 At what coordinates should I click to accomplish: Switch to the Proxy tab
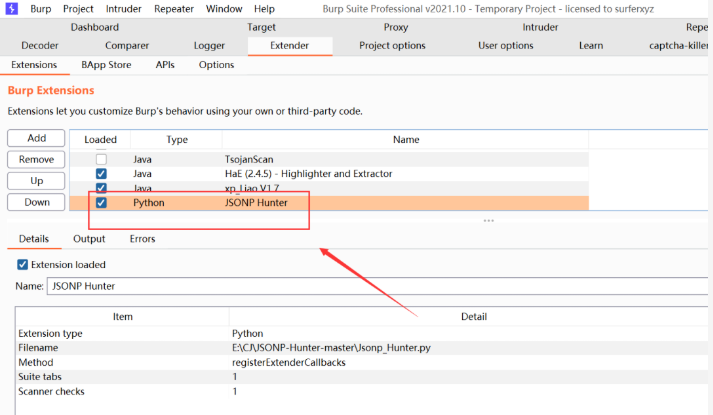coord(396,27)
